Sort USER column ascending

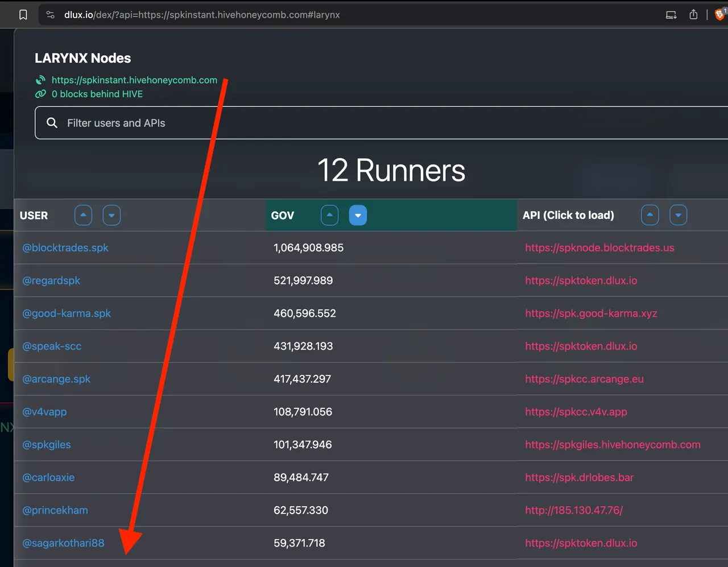pyautogui.click(x=83, y=215)
